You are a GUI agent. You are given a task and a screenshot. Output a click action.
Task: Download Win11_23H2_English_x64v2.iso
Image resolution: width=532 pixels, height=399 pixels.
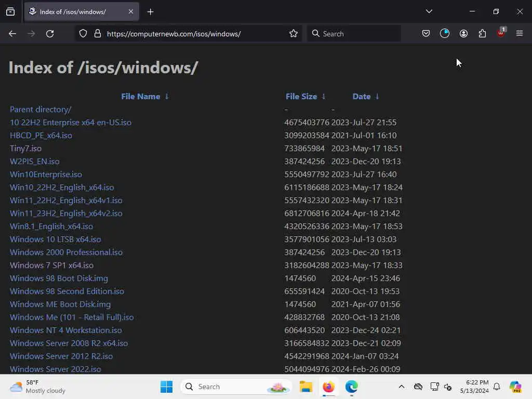coord(66,214)
